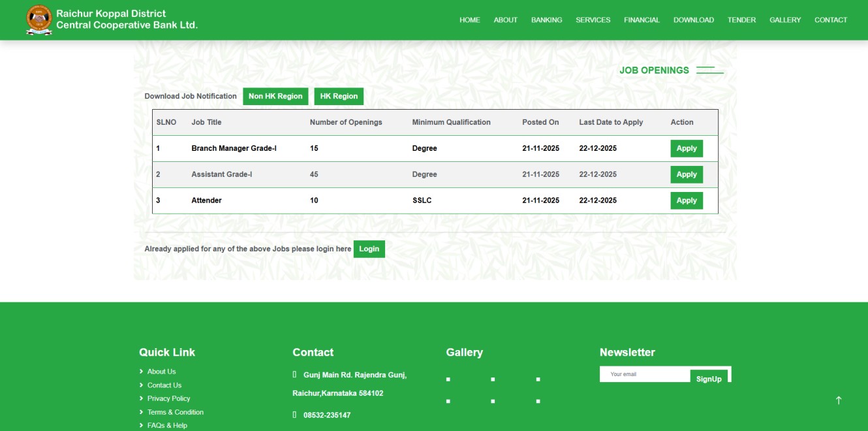Apply for the Attender position
Image resolution: width=868 pixels, height=431 pixels.
pos(686,200)
